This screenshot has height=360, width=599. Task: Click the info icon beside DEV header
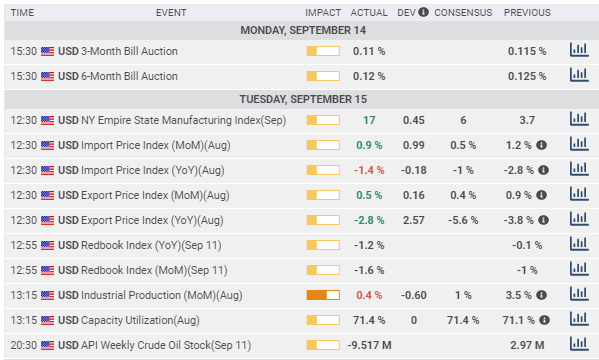coord(423,12)
